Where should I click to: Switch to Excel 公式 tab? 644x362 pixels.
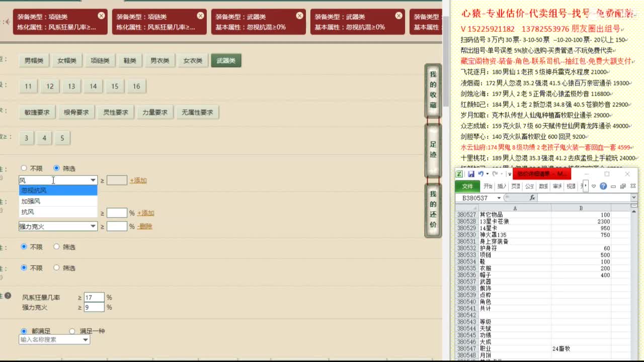point(529,186)
